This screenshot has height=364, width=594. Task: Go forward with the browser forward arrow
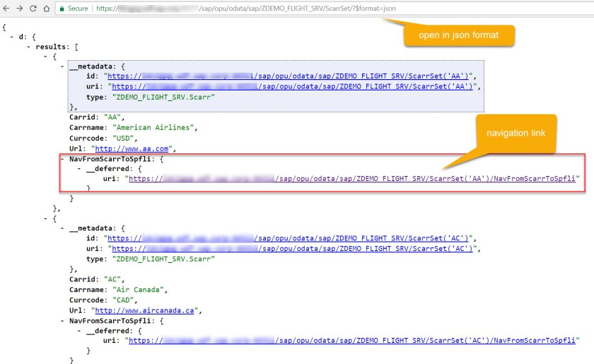[20, 8]
